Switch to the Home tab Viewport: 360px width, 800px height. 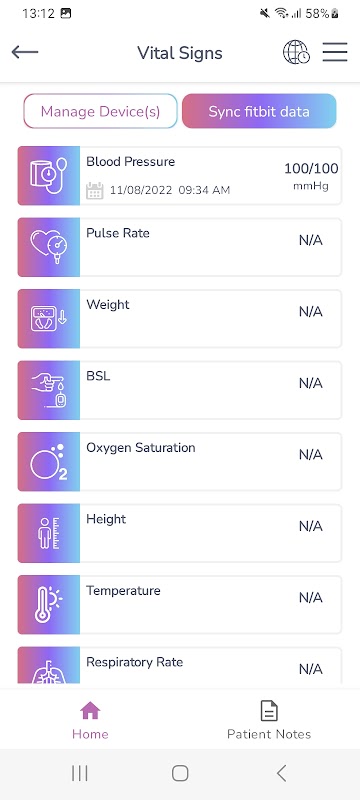[x=90, y=720]
